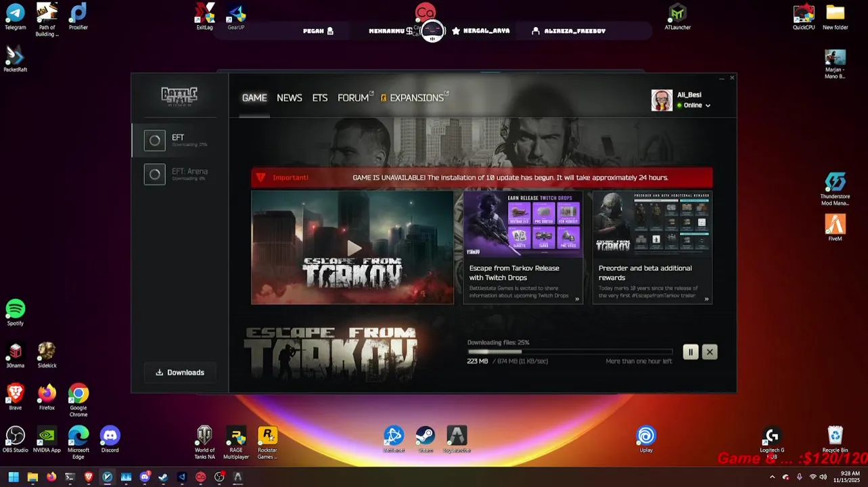Open GearUP desktop shortcut
This screenshot has height=487, width=868.
point(236,17)
